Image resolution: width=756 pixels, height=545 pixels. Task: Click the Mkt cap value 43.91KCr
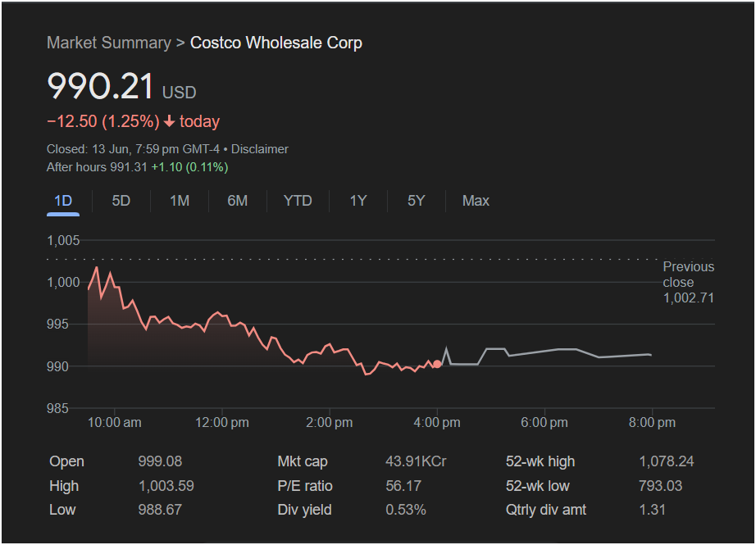[x=416, y=461]
